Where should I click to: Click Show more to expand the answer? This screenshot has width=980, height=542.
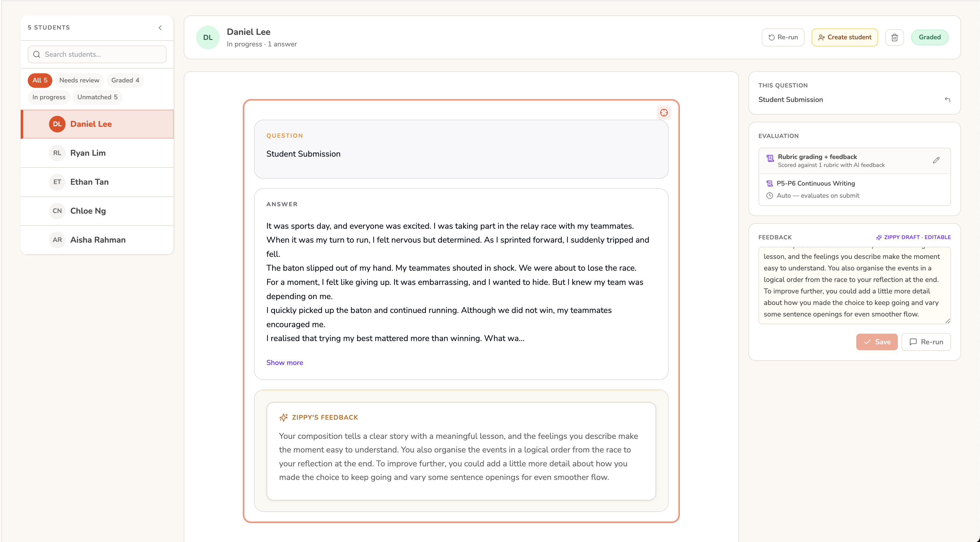tap(284, 363)
